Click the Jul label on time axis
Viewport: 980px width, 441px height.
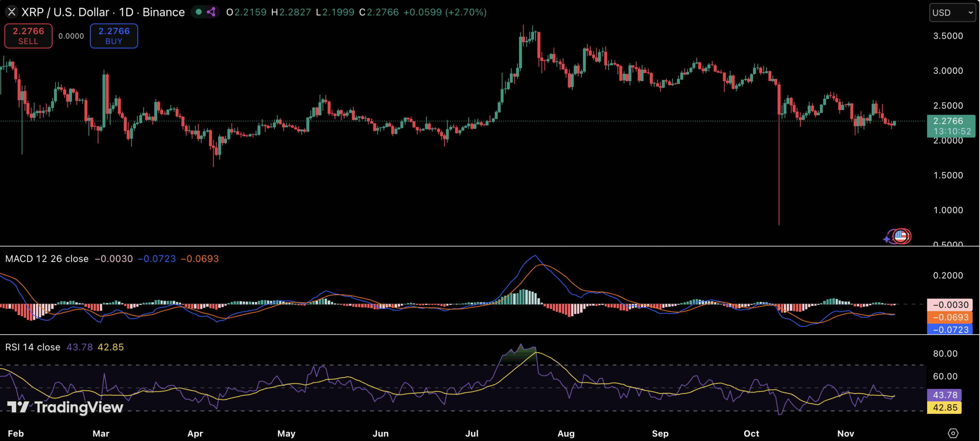472,433
